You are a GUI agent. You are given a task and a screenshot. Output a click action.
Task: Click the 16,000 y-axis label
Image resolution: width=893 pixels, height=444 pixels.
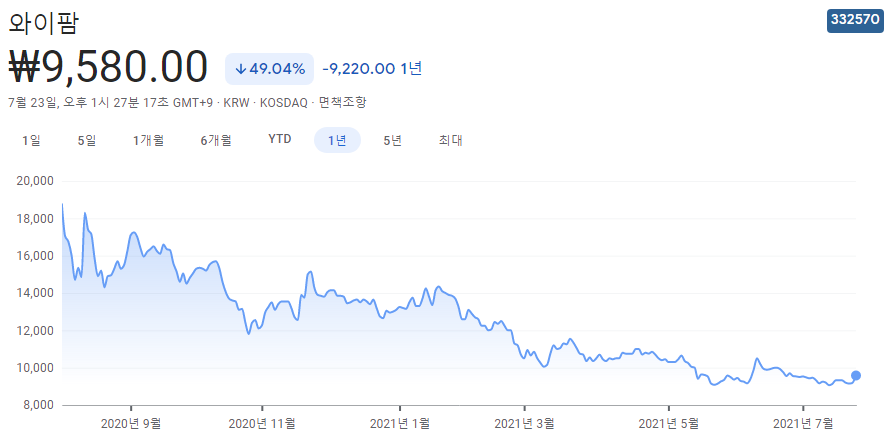point(36,256)
